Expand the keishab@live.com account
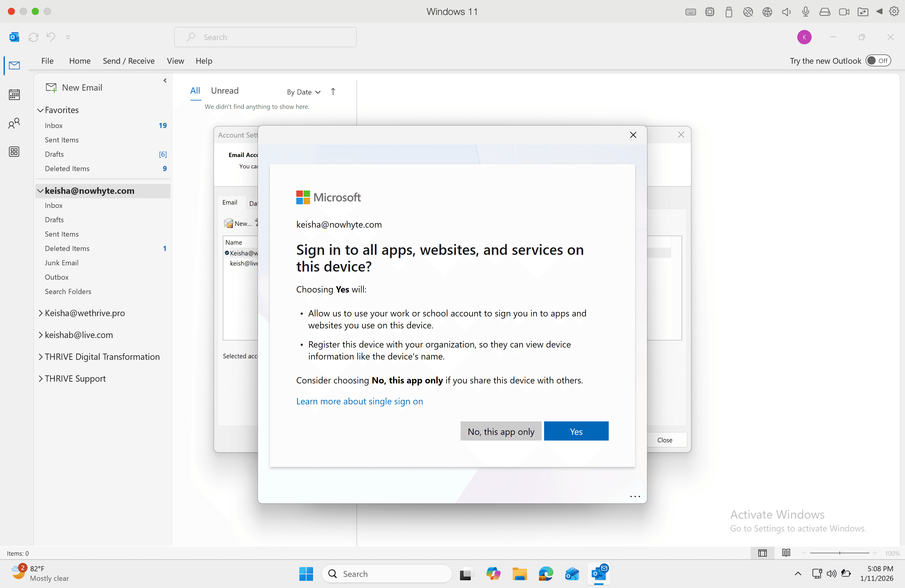The width and height of the screenshot is (905, 588). pos(40,335)
